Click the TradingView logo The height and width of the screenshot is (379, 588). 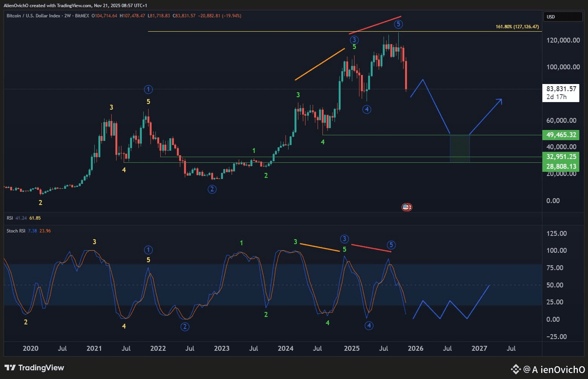[34, 368]
